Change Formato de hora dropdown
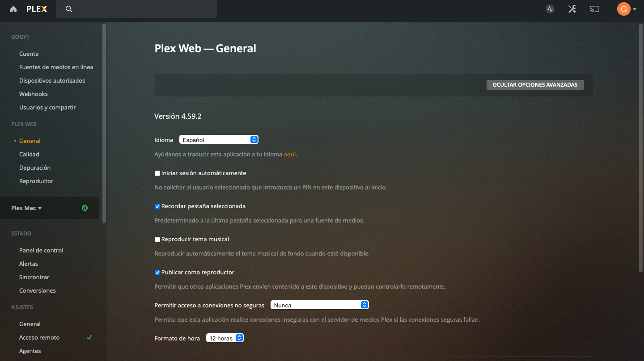The width and height of the screenshot is (644, 361). click(225, 338)
